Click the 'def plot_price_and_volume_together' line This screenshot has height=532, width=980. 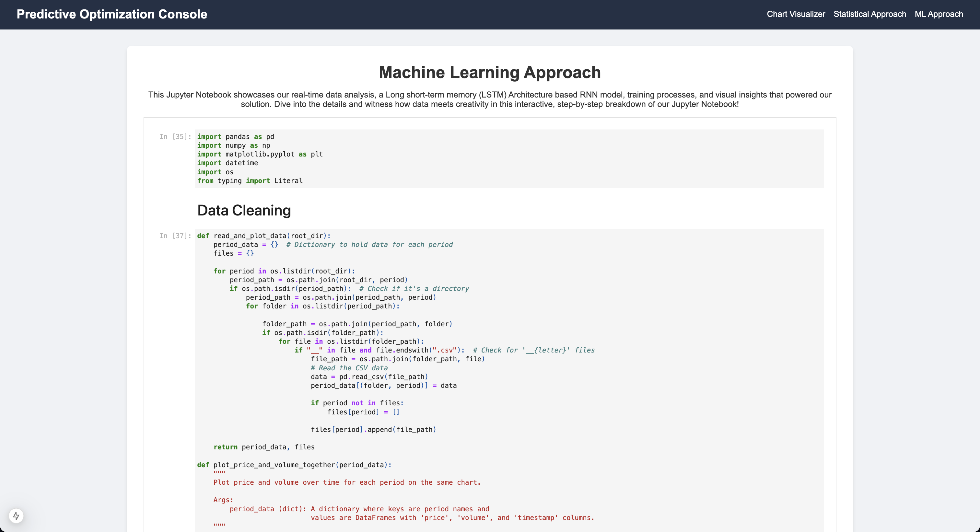click(x=294, y=465)
